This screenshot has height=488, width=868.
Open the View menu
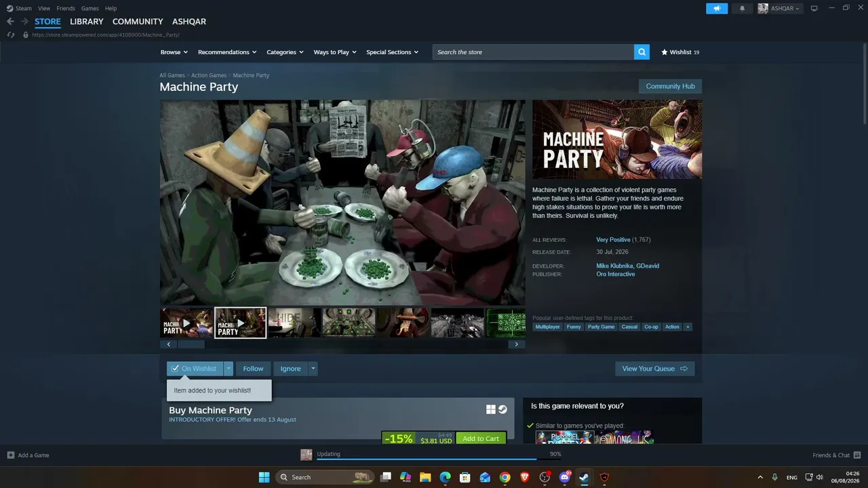[44, 8]
